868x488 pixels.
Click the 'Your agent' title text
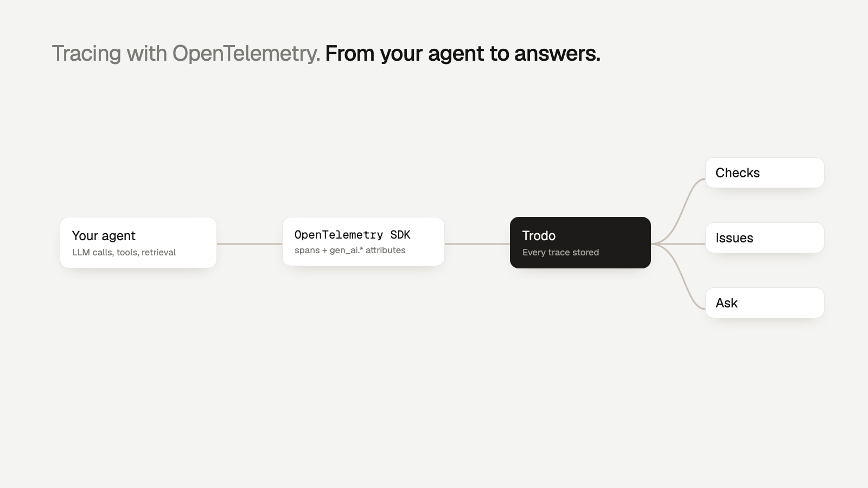pyautogui.click(x=104, y=236)
